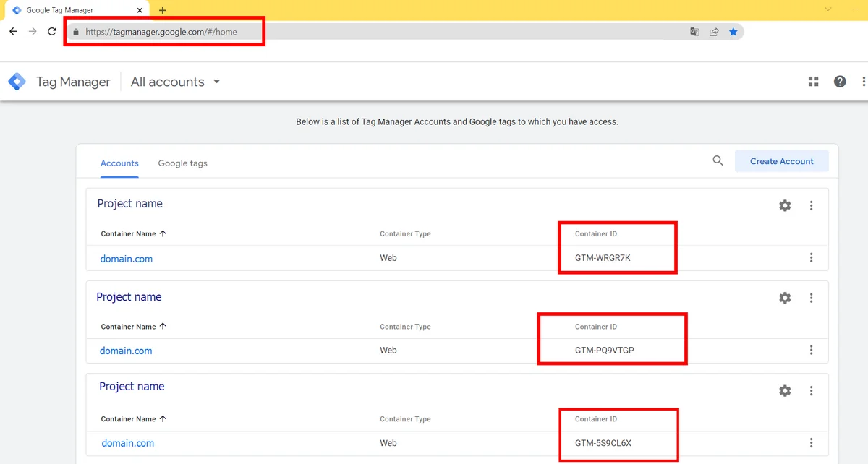Click Web type in the GTM-PQ9VTGP row
Viewport: 868px width, 464px height.
click(x=388, y=351)
